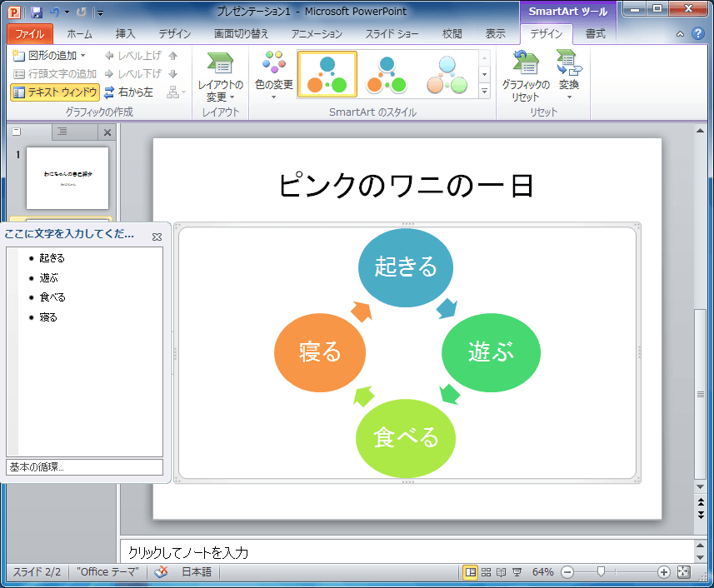Fit slide to current window icon
The height and width of the screenshot is (588, 714).
683,572
